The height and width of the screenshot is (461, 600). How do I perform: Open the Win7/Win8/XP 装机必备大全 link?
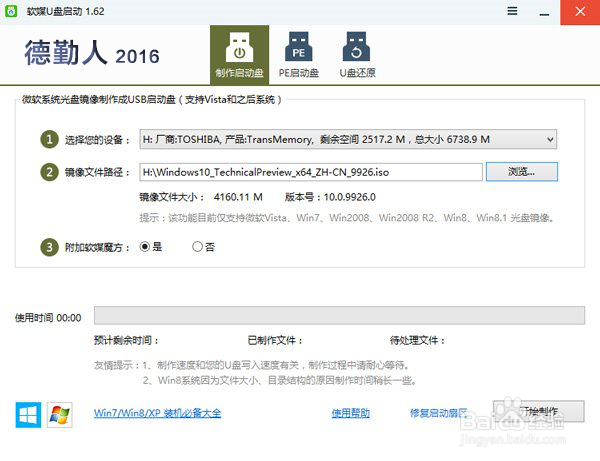click(x=158, y=413)
